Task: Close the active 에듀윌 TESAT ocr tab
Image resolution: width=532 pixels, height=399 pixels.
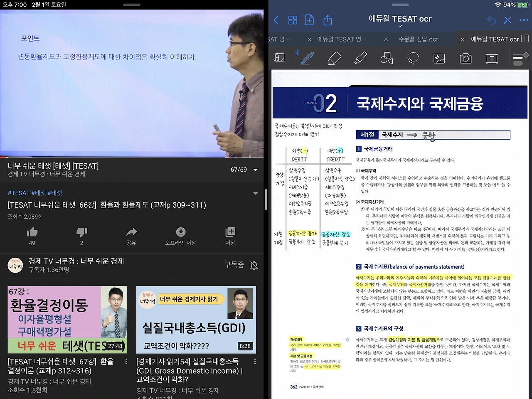Action: tap(463, 39)
